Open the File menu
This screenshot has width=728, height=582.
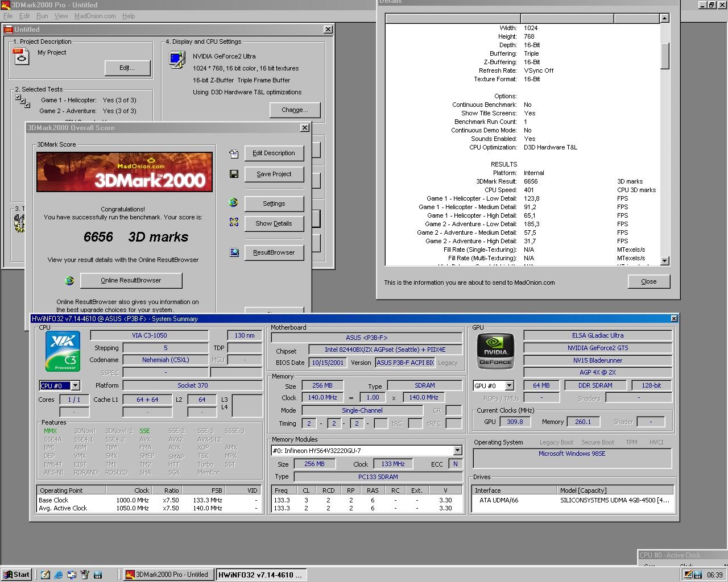click(8, 16)
